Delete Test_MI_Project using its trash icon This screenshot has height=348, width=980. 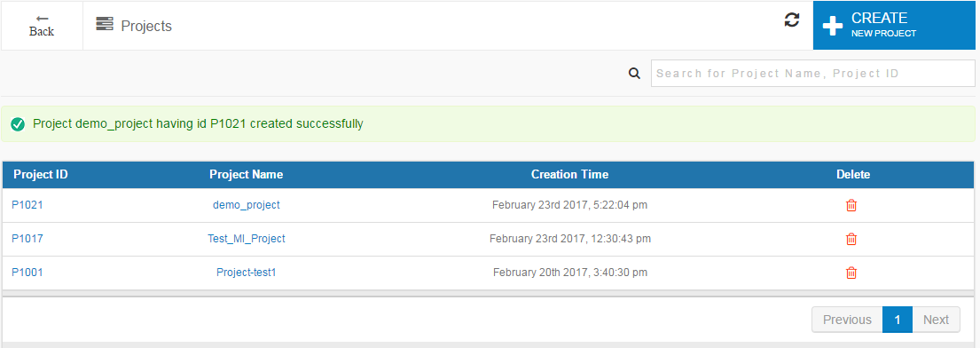pyautogui.click(x=851, y=239)
